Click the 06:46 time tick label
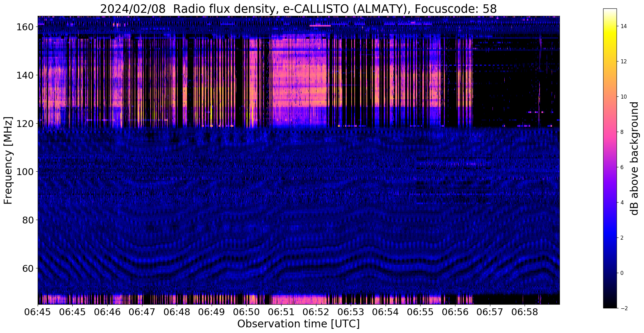The height and width of the screenshot is (333, 644). click(x=107, y=311)
